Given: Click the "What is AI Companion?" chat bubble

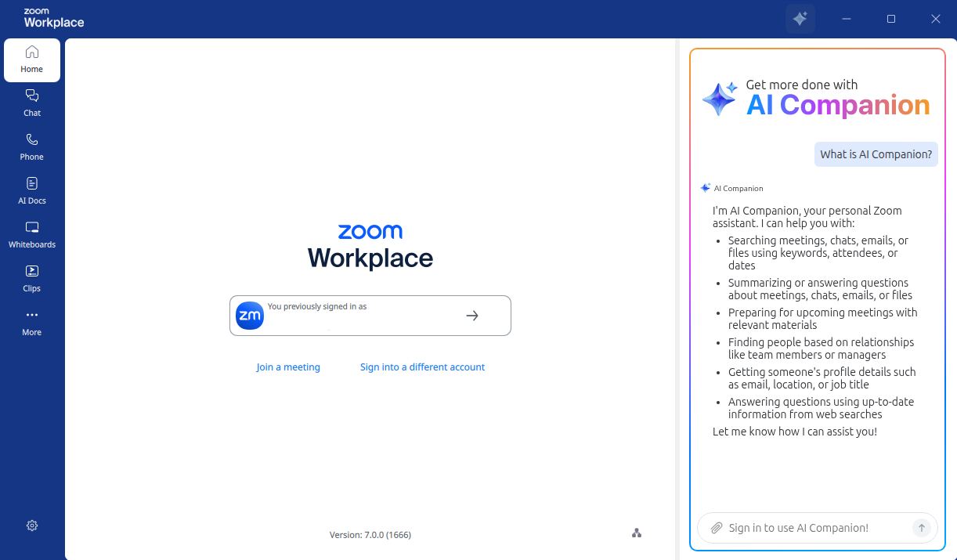Looking at the screenshot, I should 876,154.
